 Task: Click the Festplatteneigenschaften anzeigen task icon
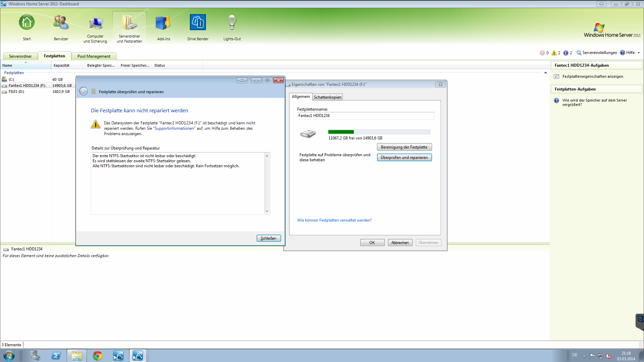pyautogui.click(x=556, y=77)
